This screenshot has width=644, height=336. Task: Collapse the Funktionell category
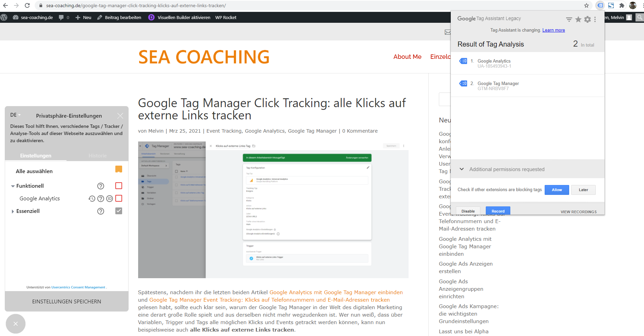click(x=13, y=186)
